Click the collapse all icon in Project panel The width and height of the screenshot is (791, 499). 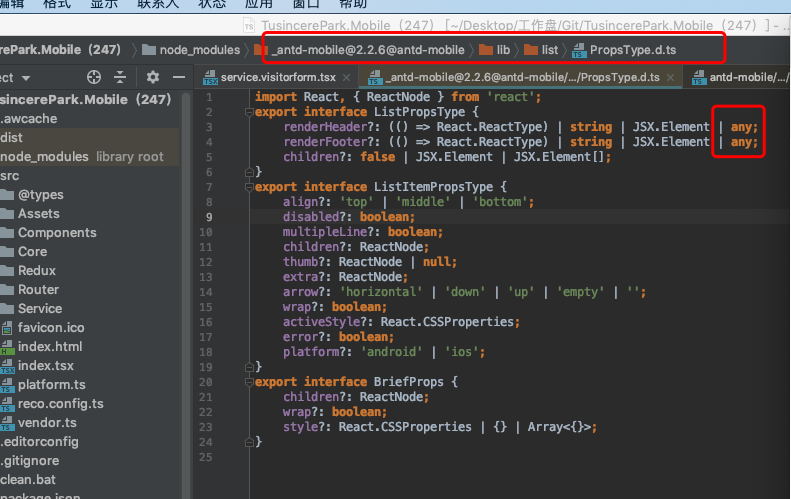(x=120, y=77)
